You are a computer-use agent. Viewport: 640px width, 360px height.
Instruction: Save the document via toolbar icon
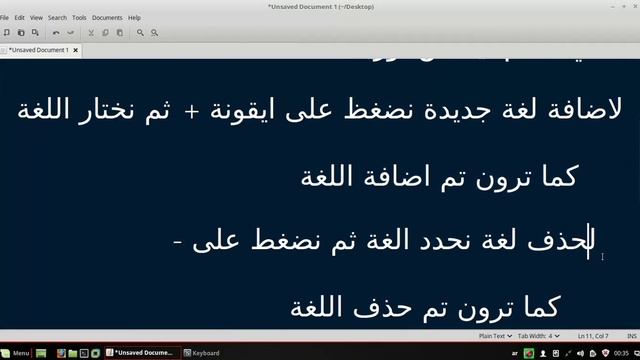click(35, 32)
